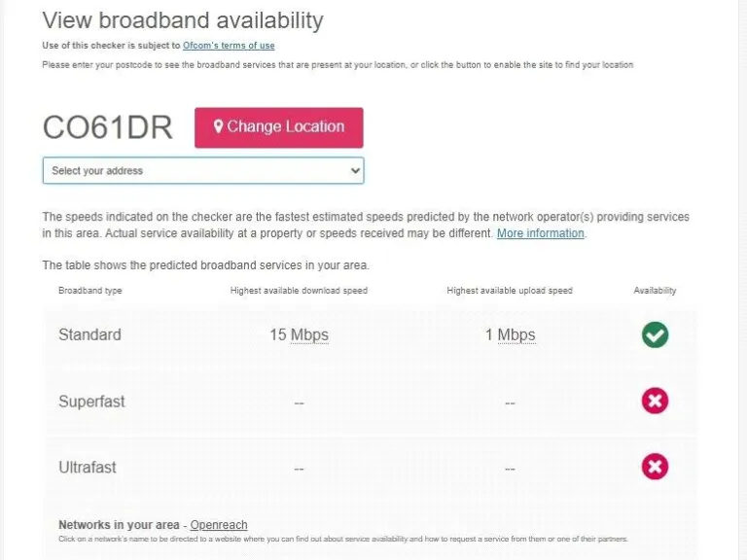Click the 15 Mbps download speed value
747x560 pixels.
pos(299,334)
